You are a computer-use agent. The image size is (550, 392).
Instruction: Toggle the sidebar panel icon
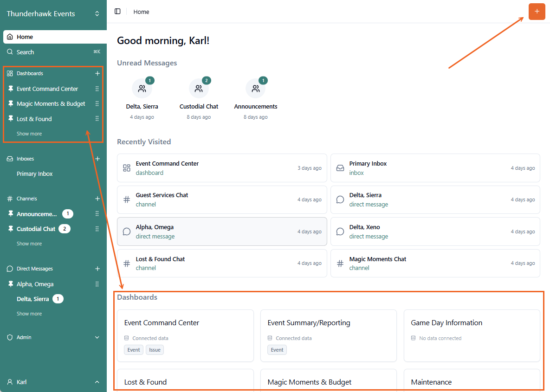[x=117, y=12]
